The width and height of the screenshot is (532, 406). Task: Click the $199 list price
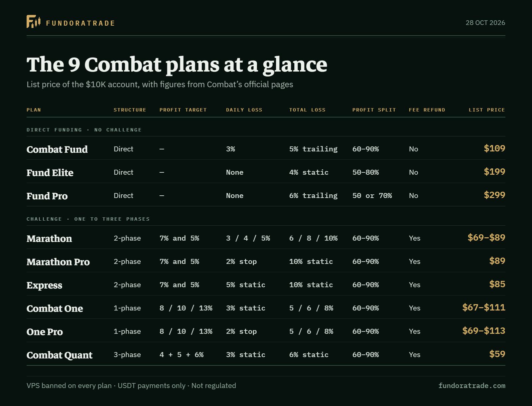point(494,172)
